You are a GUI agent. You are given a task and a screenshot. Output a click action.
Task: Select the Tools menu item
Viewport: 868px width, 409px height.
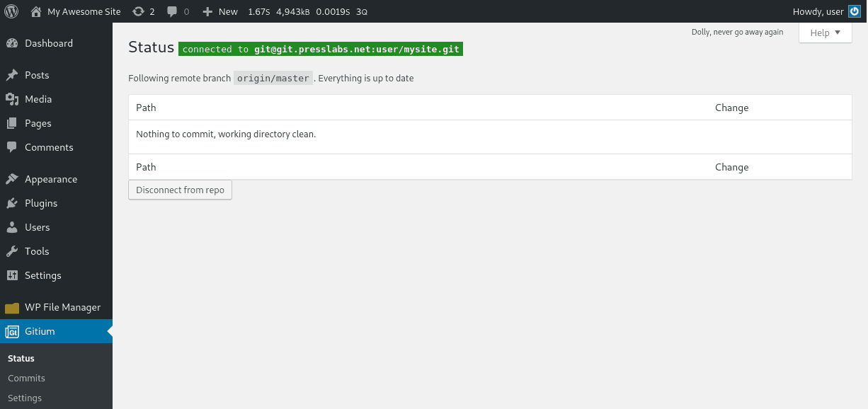56,251
